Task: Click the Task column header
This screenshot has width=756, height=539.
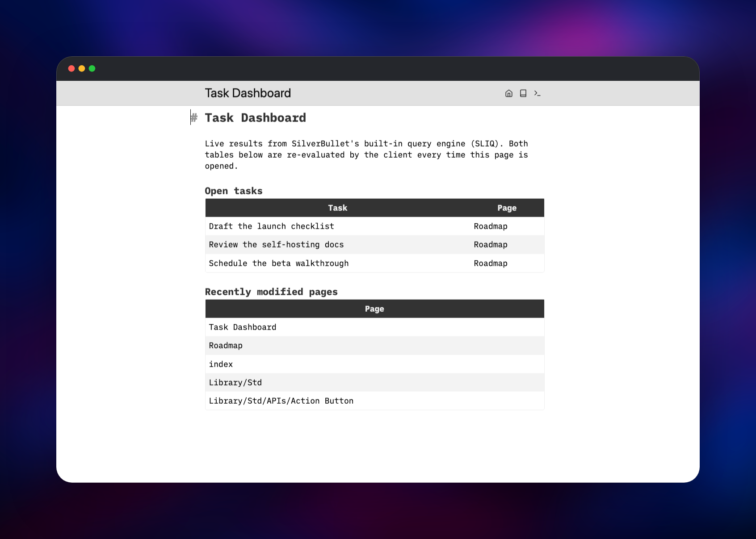Action: (x=337, y=208)
